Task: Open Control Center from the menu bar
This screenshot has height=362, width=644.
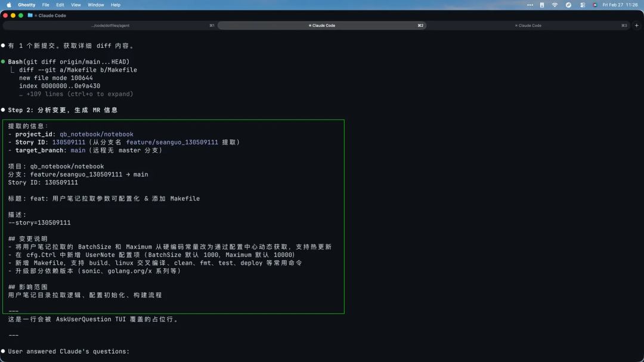Action: click(583, 5)
